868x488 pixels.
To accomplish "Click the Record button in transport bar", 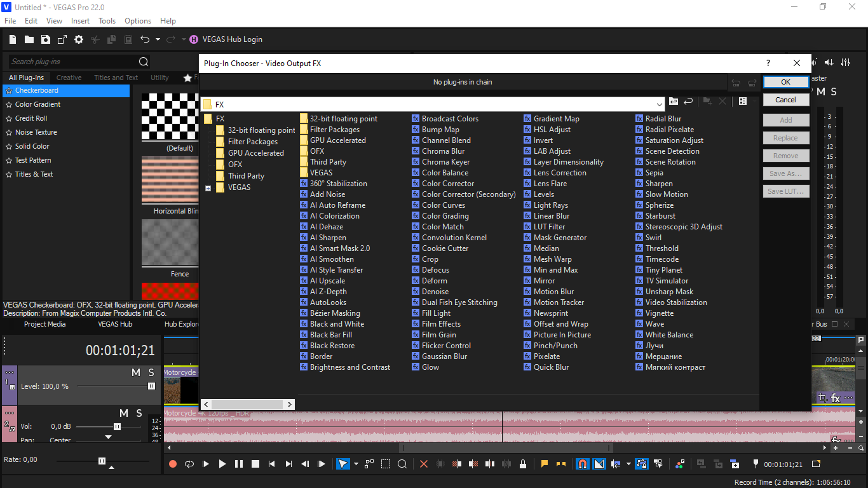I will (173, 464).
